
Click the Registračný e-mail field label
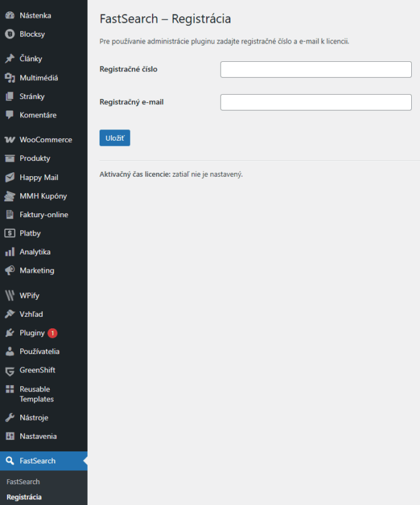[132, 102]
